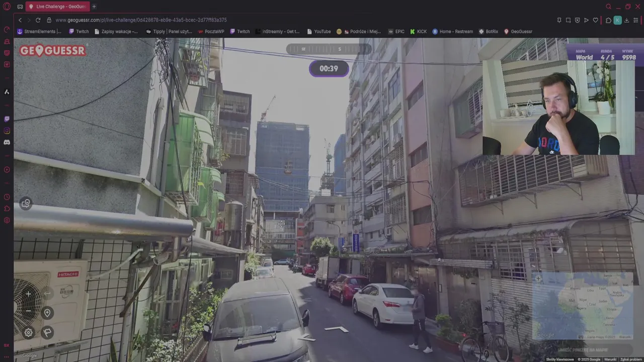The width and height of the screenshot is (644, 362).
Task: Zoom out the street view with minus
Action: click(28, 311)
